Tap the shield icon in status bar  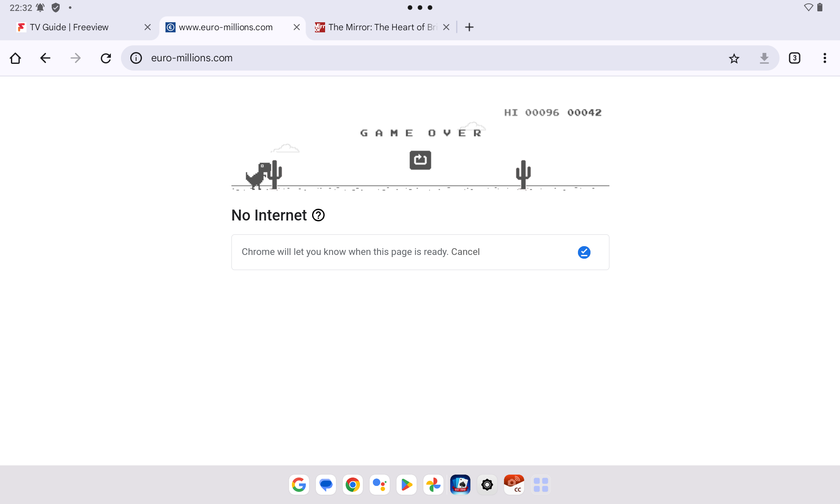tap(55, 8)
